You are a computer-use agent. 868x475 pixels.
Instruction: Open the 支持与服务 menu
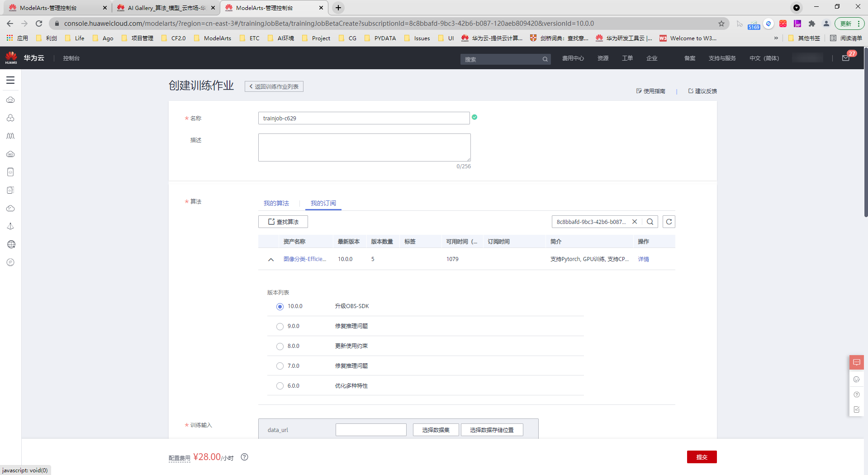click(x=722, y=58)
